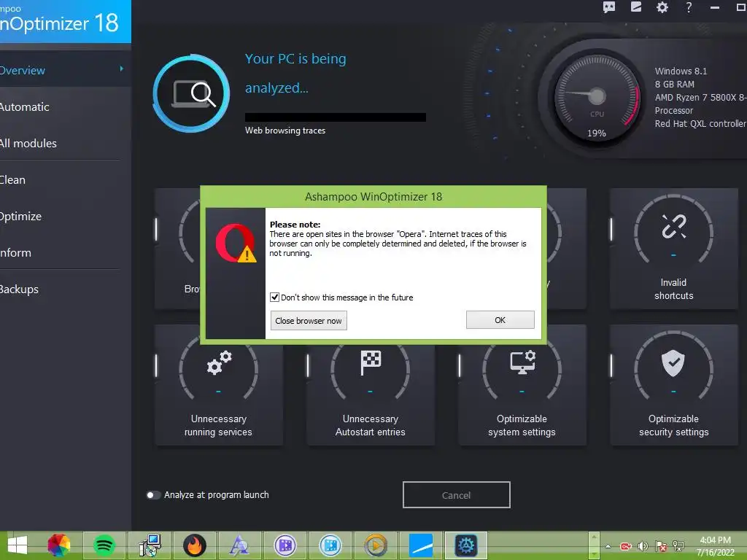Open Unnecessary Autostart entries tile
This screenshot has height=560, width=747.
pyautogui.click(x=370, y=386)
